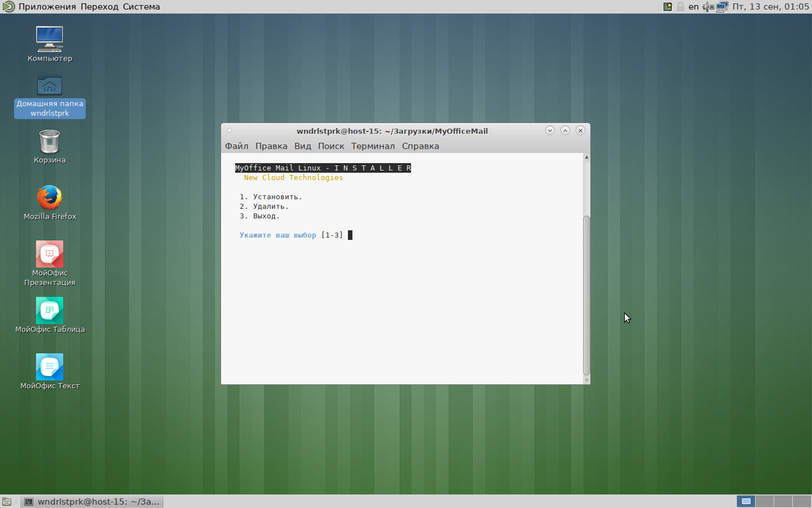Switch to the third workspace in the switcher
This screenshot has height=508, width=812.
(783, 501)
